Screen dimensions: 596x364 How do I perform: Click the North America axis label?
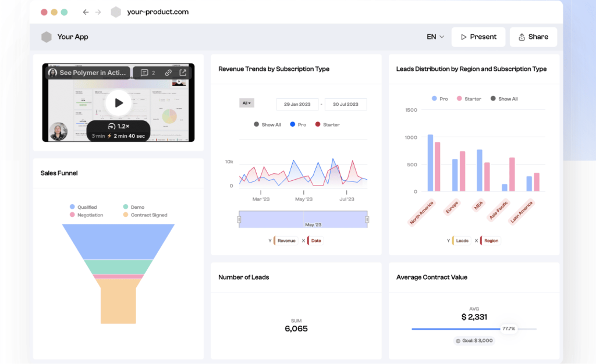coord(421,213)
